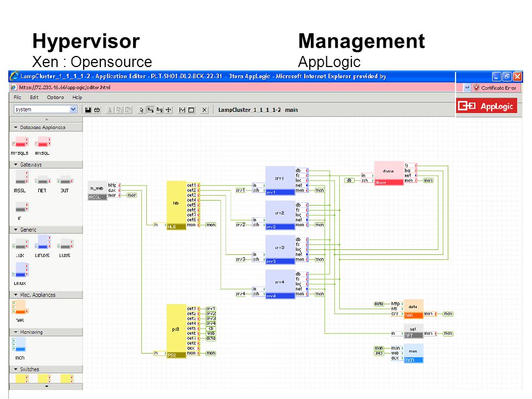Click the srv1 label left of srv1
Image resolution: width=532 pixels, height=399 pixels.
[x=240, y=190]
